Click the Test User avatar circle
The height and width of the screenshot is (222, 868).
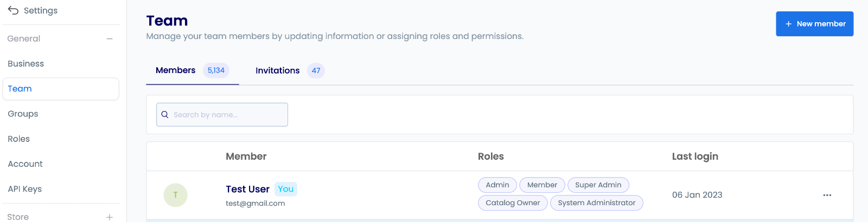click(175, 195)
